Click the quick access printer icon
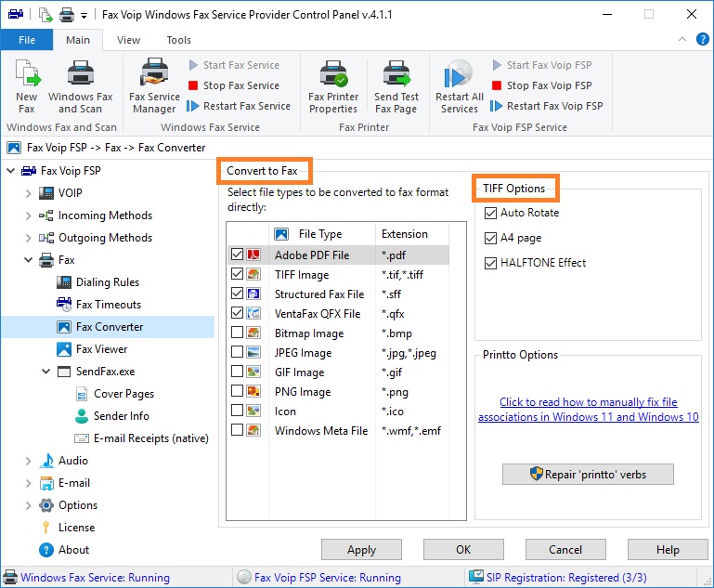714x588 pixels. pos(67,15)
